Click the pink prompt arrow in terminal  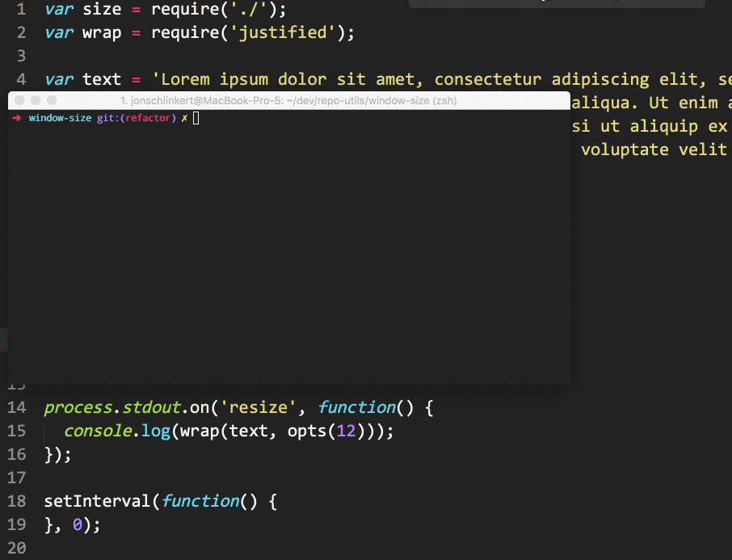coord(17,118)
